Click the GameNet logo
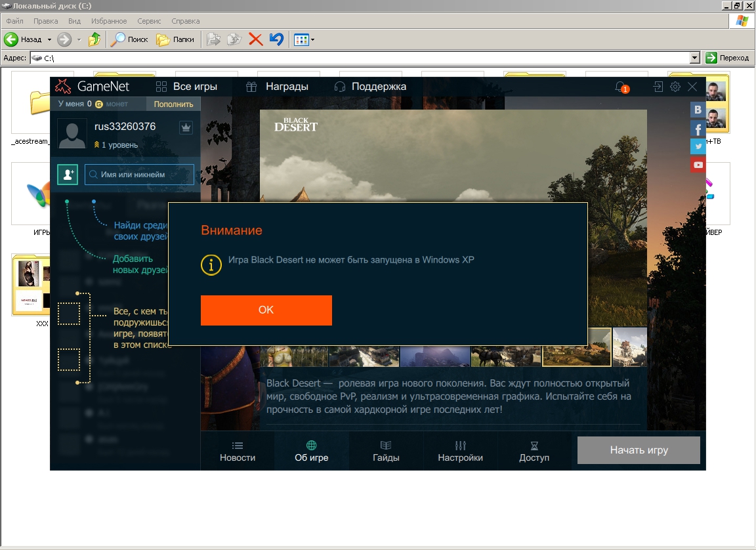756x550 pixels. click(92, 86)
